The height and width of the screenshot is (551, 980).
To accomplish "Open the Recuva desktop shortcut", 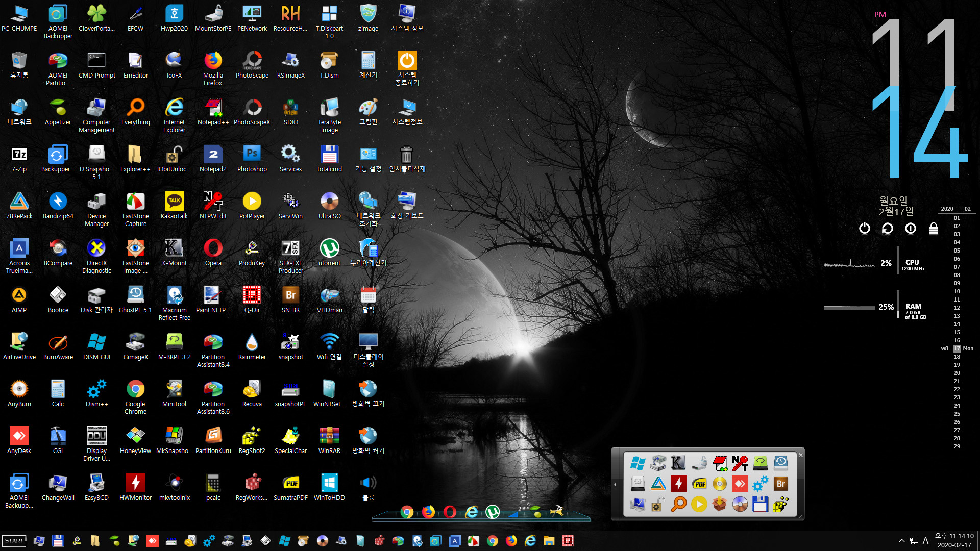I will pos(252,393).
